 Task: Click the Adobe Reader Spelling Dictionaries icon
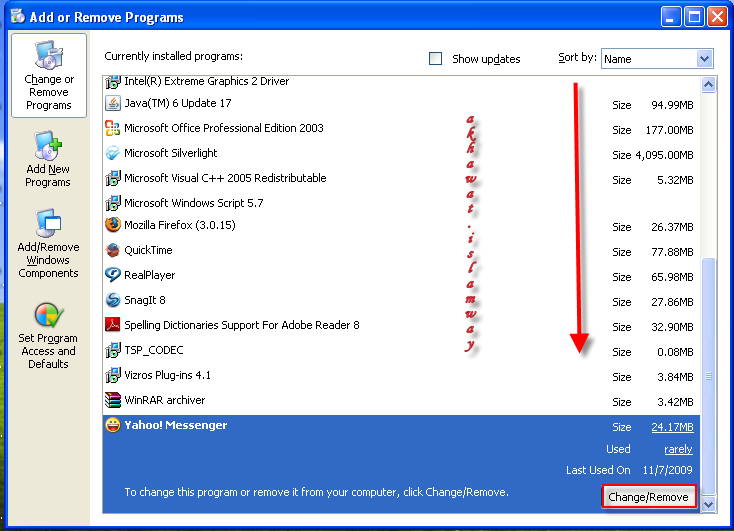[x=113, y=324]
